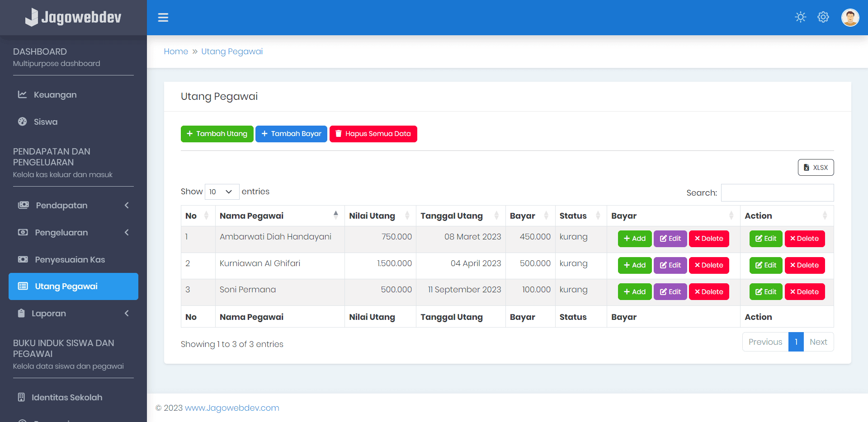
Task: Go to Home breadcrumb link
Action: click(x=176, y=52)
